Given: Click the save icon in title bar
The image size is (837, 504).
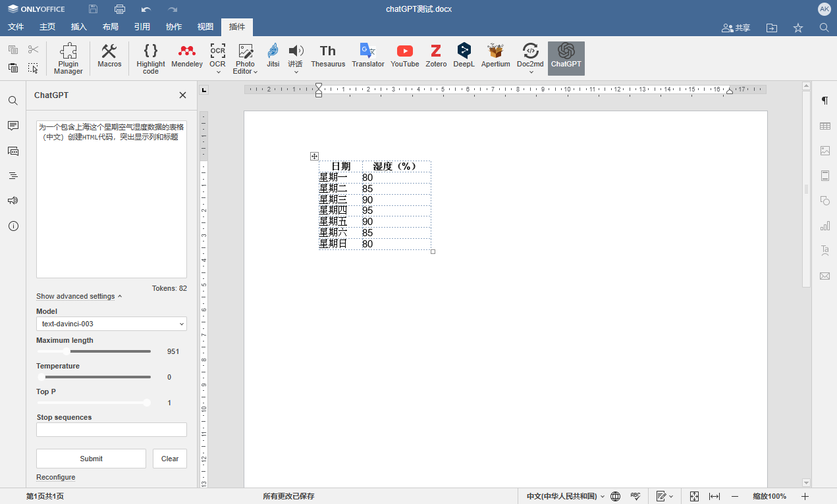Looking at the screenshot, I should click(94, 9).
